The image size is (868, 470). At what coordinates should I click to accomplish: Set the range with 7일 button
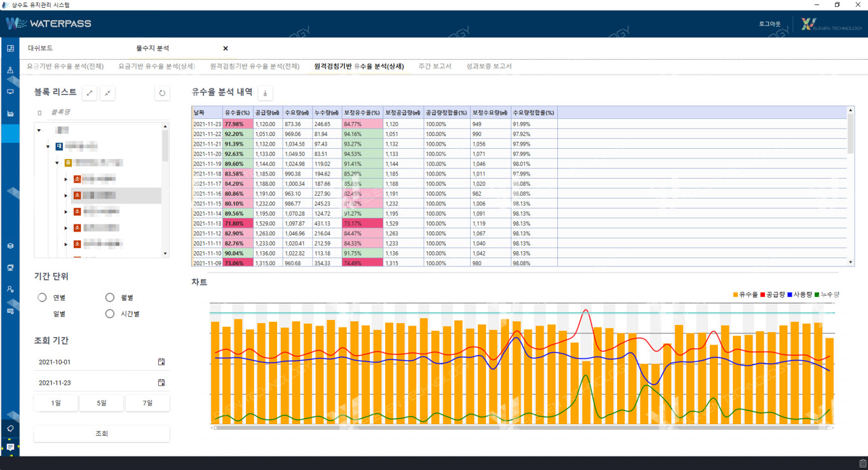[x=147, y=403]
